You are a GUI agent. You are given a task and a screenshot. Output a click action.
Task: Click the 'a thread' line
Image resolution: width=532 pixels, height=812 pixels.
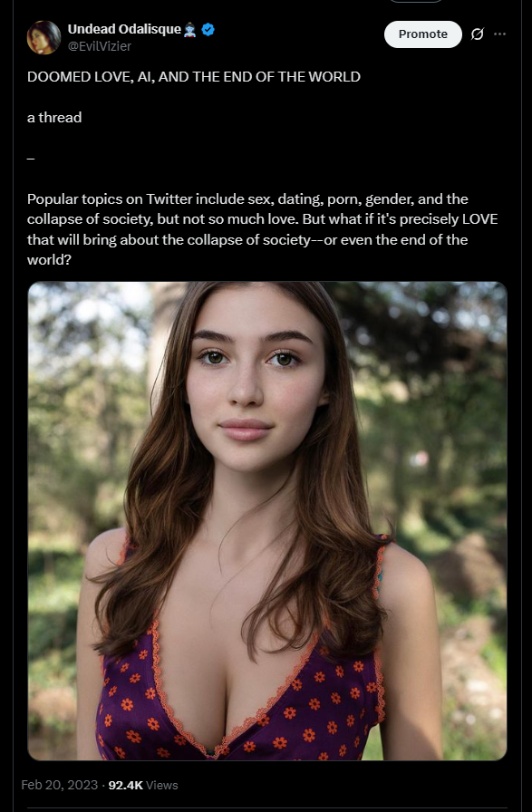click(54, 118)
